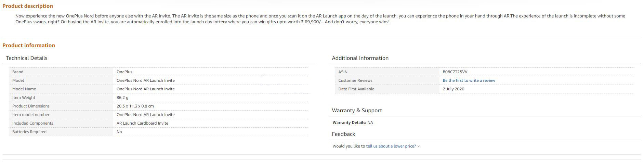The height and width of the screenshot is (166, 644).
Task: Click the 'Warranty Details:' text
Action: tap(349, 123)
